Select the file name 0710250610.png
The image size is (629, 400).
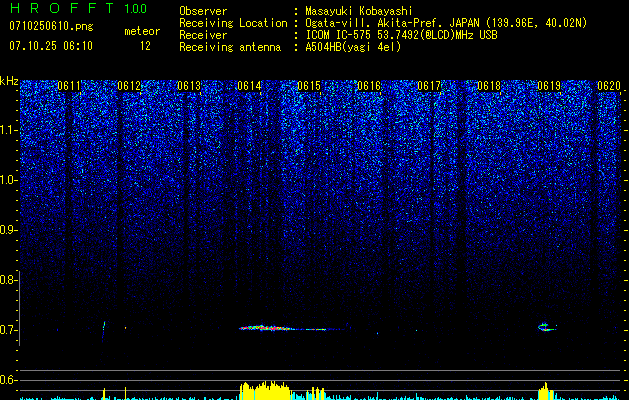click(x=51, y=26)
